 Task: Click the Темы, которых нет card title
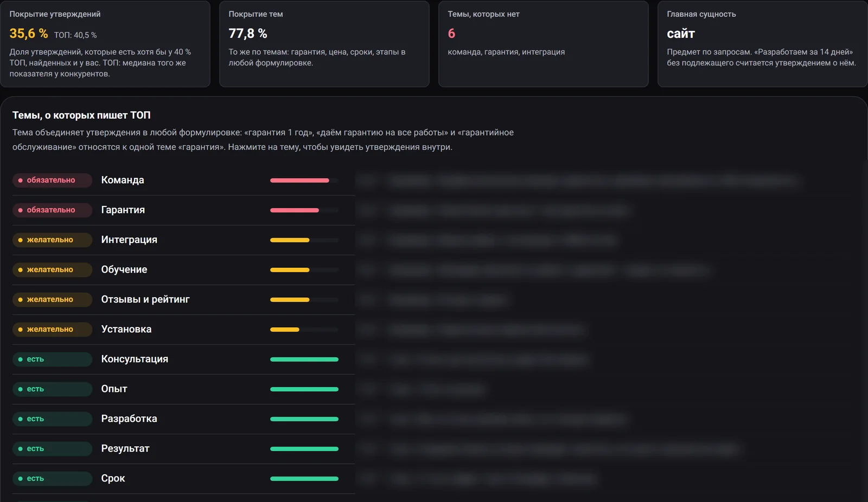(483, 14)
